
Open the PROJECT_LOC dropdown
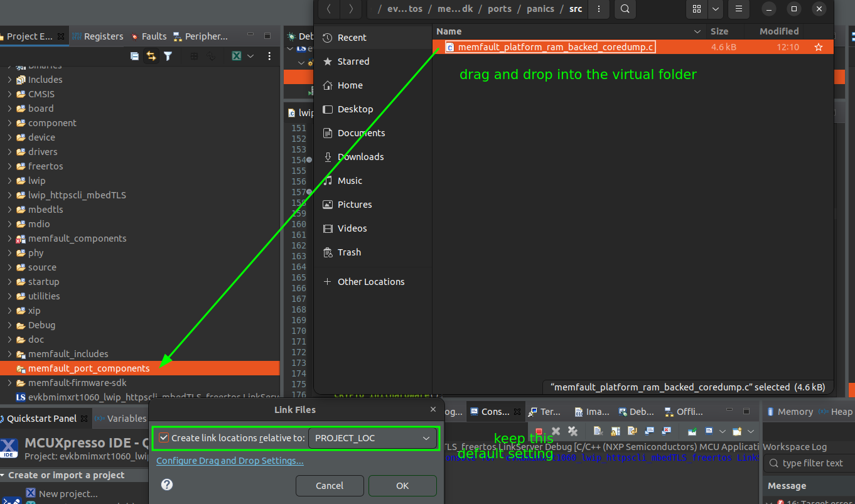pos(372,438)
